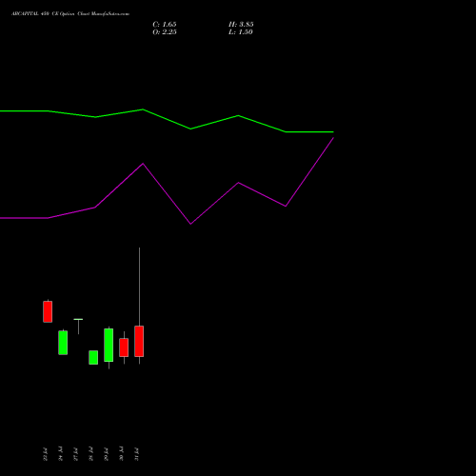Click the green indicator line
476x476 pixels.
click(x=190, y=129)
